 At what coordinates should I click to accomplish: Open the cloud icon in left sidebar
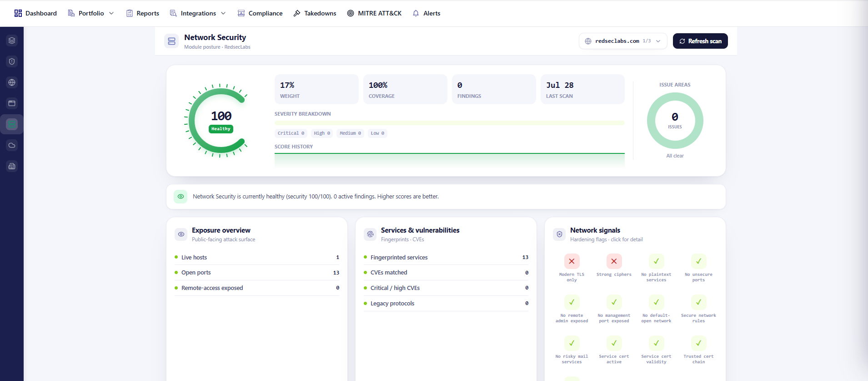(12, 145)
